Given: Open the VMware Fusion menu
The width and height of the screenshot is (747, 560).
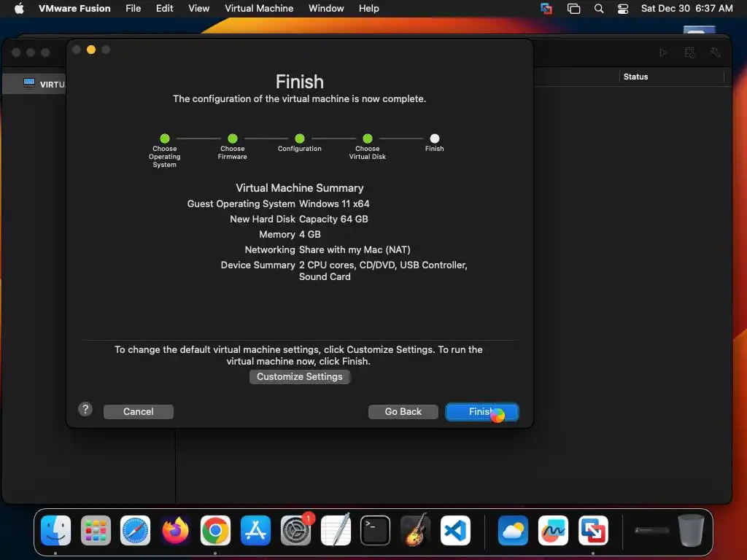Looking at the screenshot, I should [74, 8].
